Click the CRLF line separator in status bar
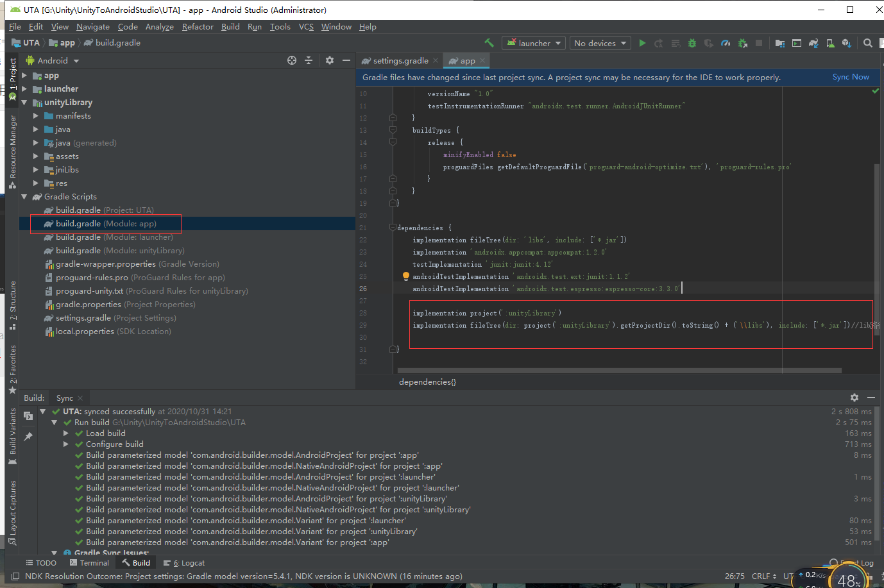Viewport: 884px width, 588px height. tap(763, 576)
